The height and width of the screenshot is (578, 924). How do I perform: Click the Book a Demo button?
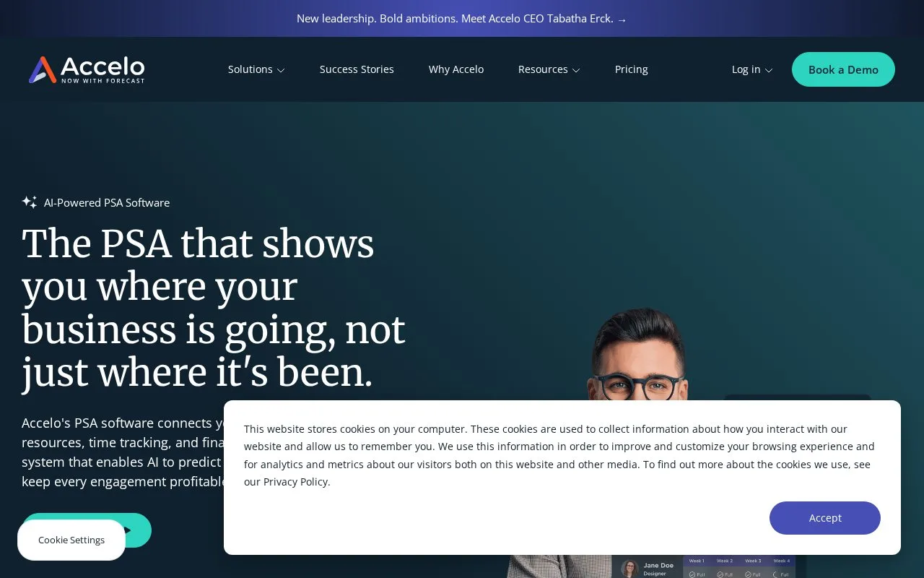pyautogui.click(x=843, y=69)
